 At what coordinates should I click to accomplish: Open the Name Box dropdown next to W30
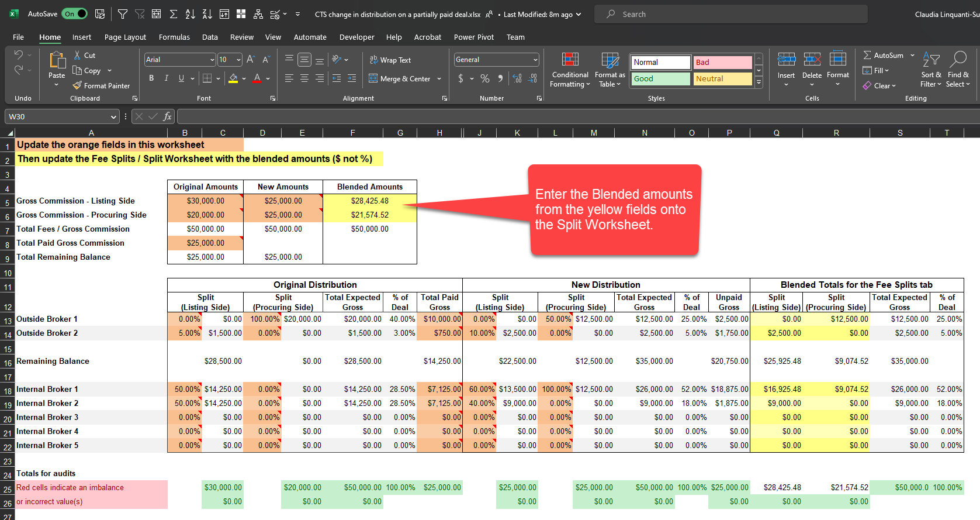113,116
